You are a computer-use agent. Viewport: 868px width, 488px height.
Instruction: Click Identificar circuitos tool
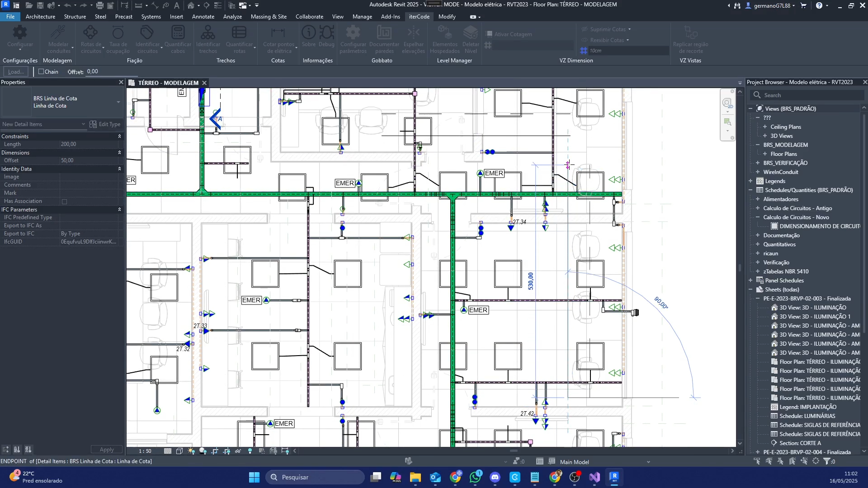coord(147,33)
